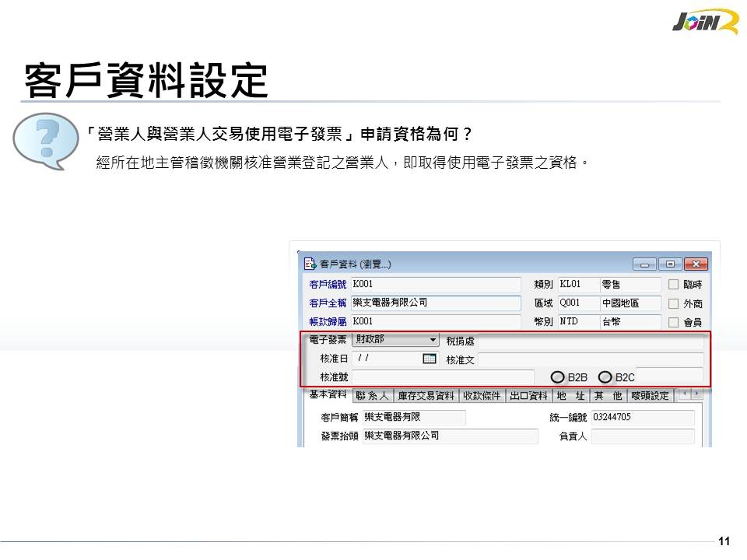Screen dimensions: 747x560
Task: Click the blue 帳款歸屬 label
Action: tap(328, 321)
